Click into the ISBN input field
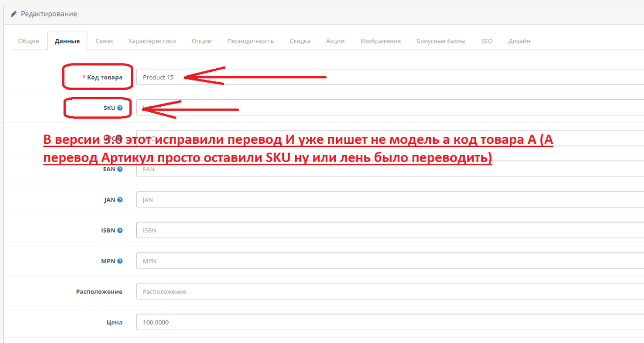The height and width of the screenshot is (343, 644). click(390, 230)
